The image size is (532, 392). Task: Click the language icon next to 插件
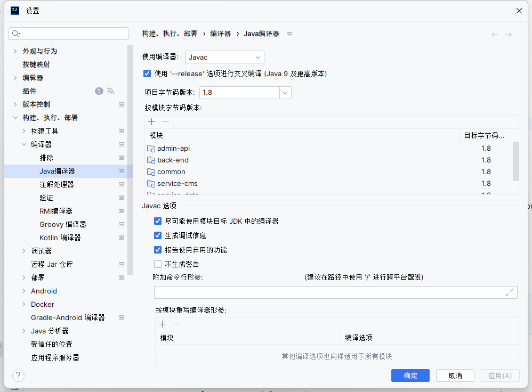111,91
